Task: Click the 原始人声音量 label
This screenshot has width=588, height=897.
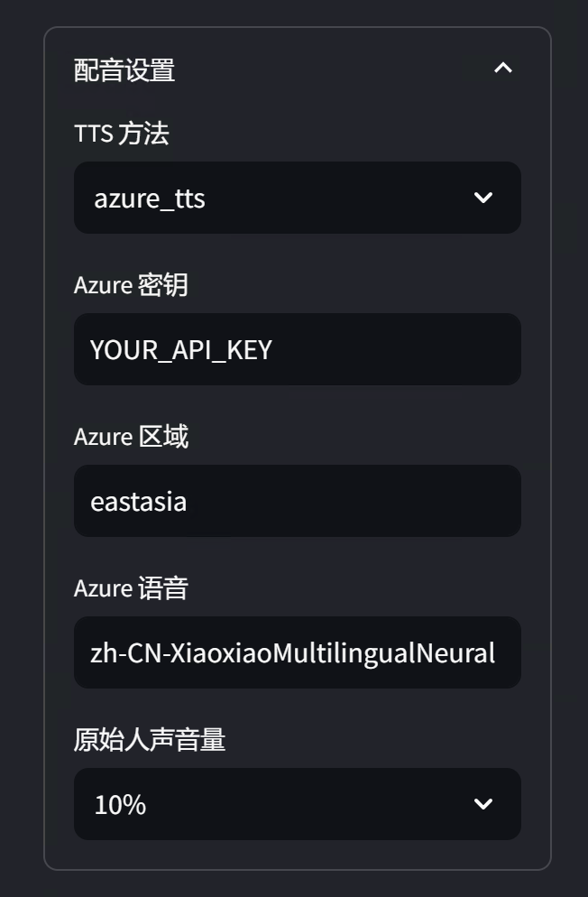Action: click(x=150, y=740)
